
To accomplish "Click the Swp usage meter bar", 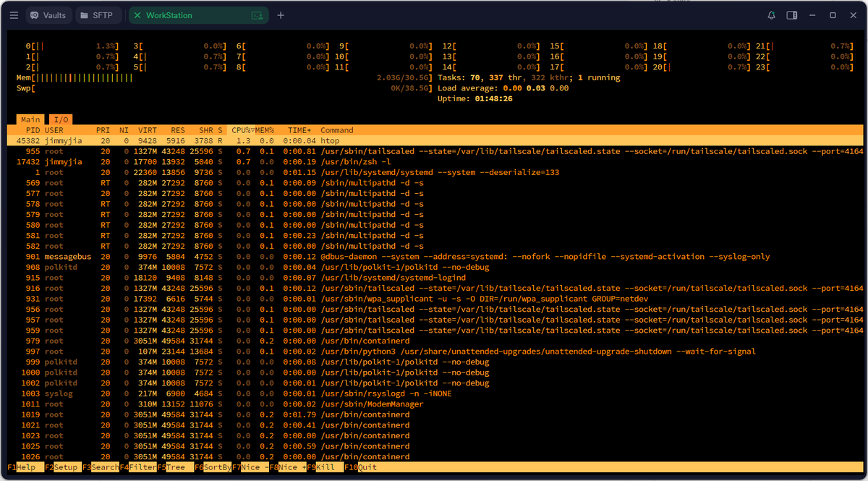I will point(224,88).
